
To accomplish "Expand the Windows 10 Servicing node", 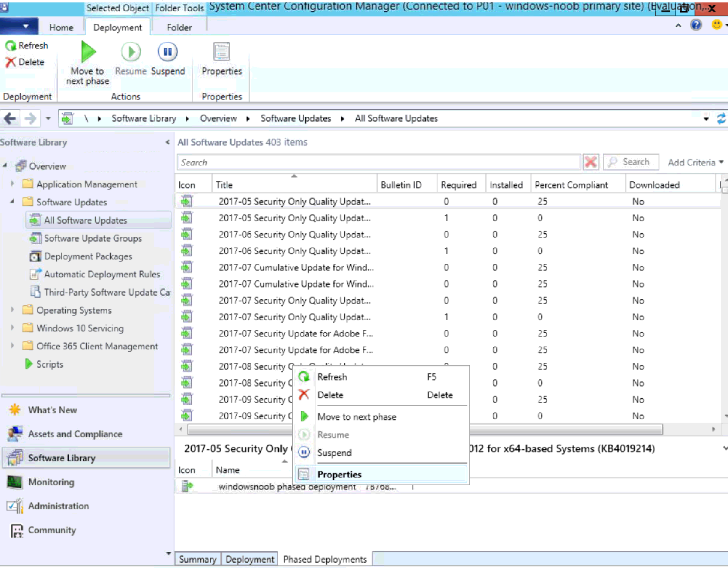I will click(x=13, y=328).
